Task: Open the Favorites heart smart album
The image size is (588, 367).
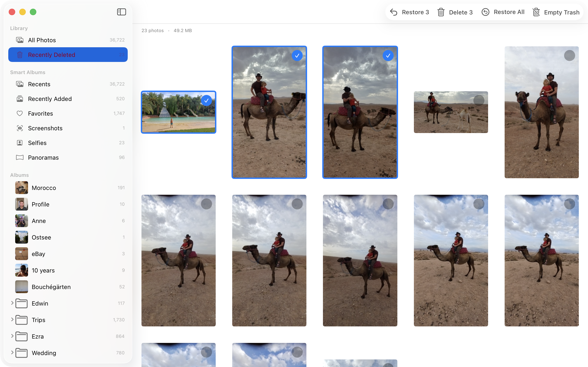Action: coord(20,113)
